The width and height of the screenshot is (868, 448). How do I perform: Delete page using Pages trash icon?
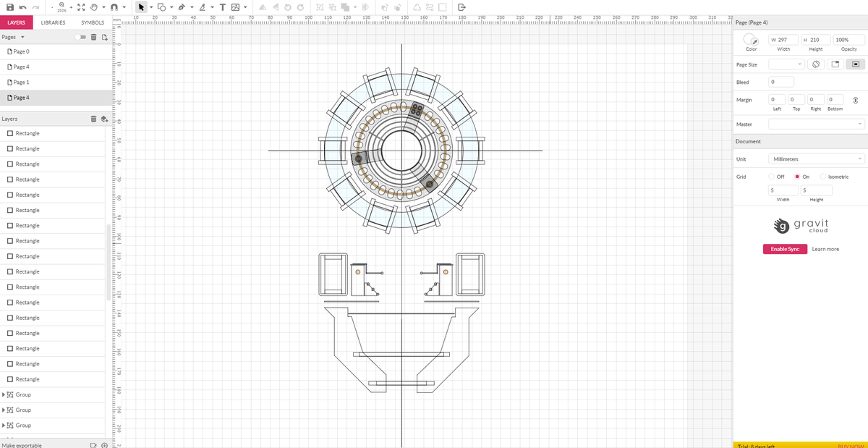93,37
